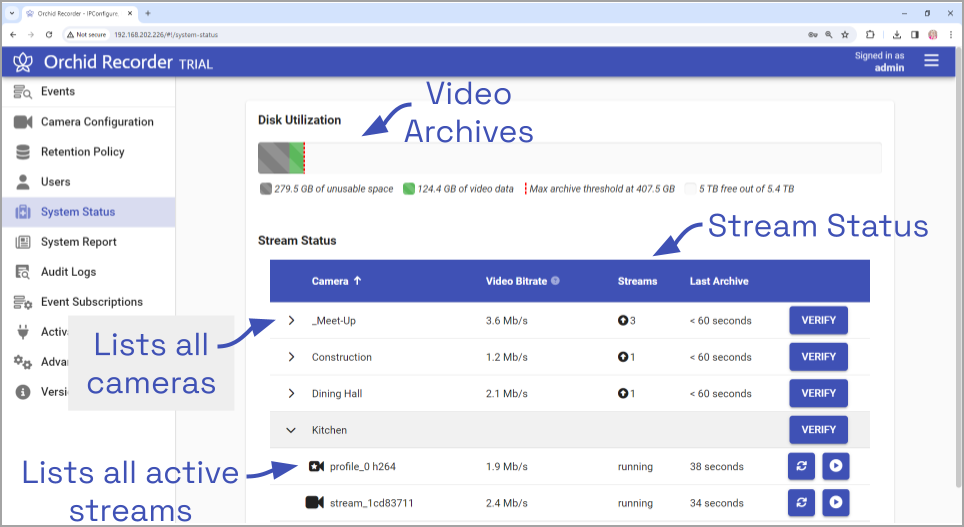The width and height of the screenshot is (964, 527).
Task: Expand the Construction camera row
Action: tap(291, 357)
